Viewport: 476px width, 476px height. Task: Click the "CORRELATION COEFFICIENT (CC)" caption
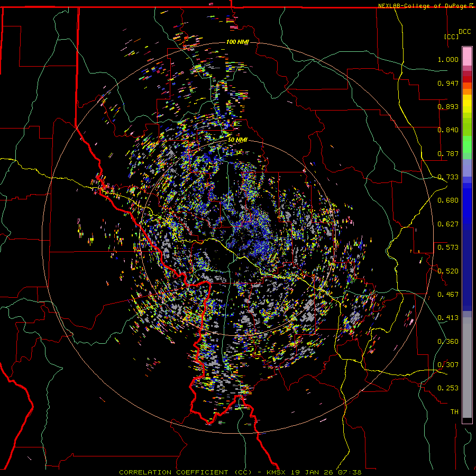[x=186, y=472]
